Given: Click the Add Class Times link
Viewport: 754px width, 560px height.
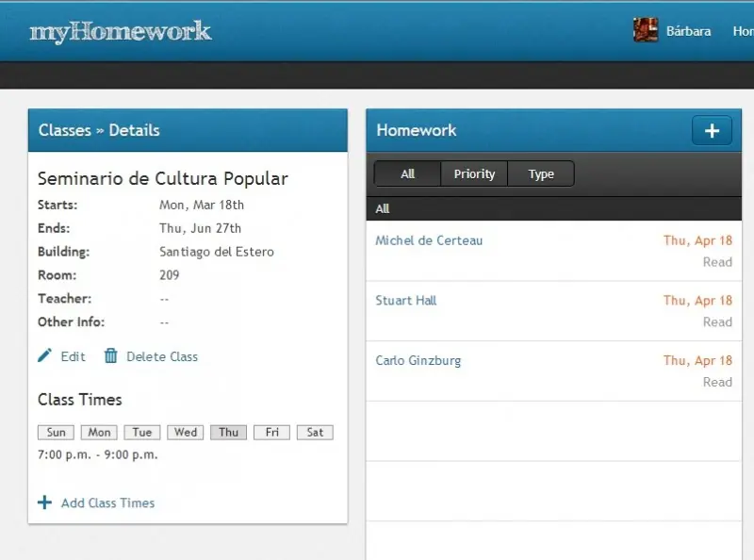Looking at the screenshot, I should 107,503.
